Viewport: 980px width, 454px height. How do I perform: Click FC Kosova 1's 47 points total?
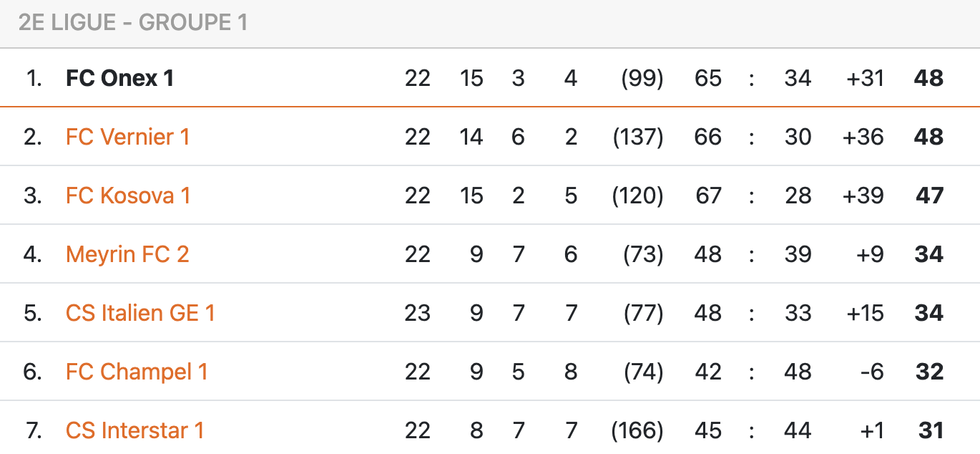pyautogui.click(x=929, y=195)
